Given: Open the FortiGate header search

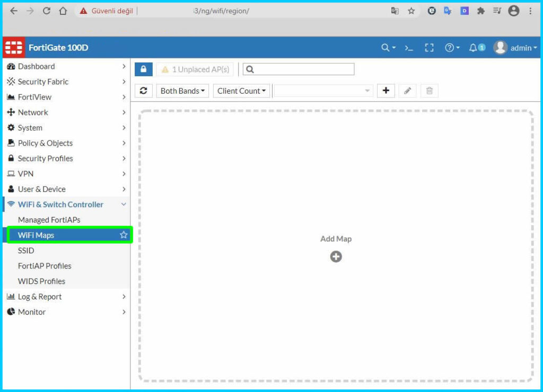Looking at the screenshot, I should [x=388, y=48].
